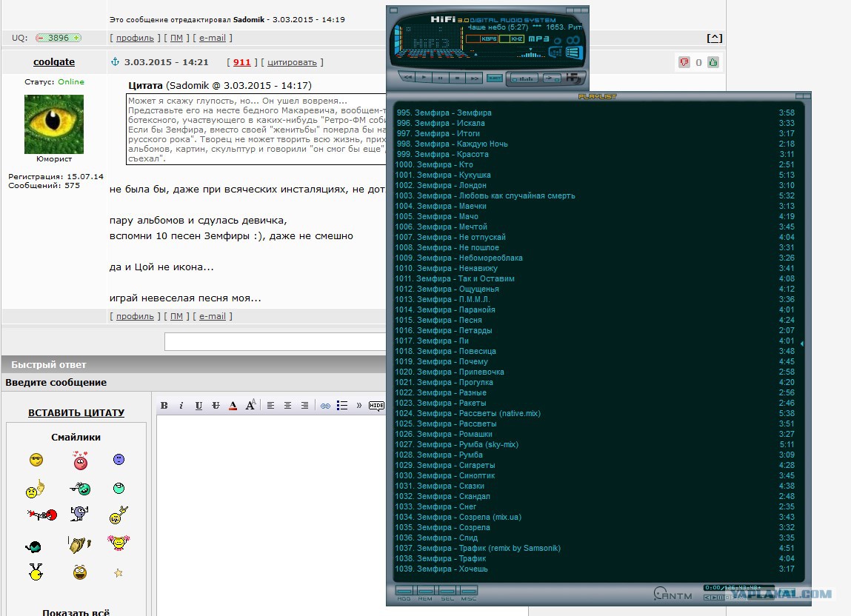Insert a bulleted list in the reply
The image size is (851, 616).
[x=342, y=406]
